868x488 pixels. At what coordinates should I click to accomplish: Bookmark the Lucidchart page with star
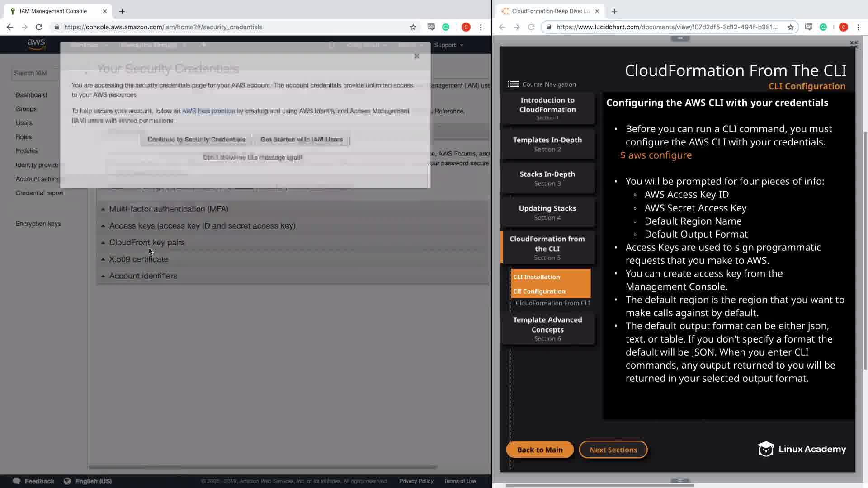[x=790, y=27]
